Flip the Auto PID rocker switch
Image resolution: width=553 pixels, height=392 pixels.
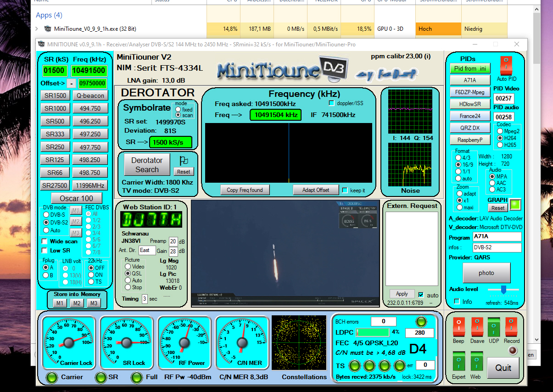(506, 66)
